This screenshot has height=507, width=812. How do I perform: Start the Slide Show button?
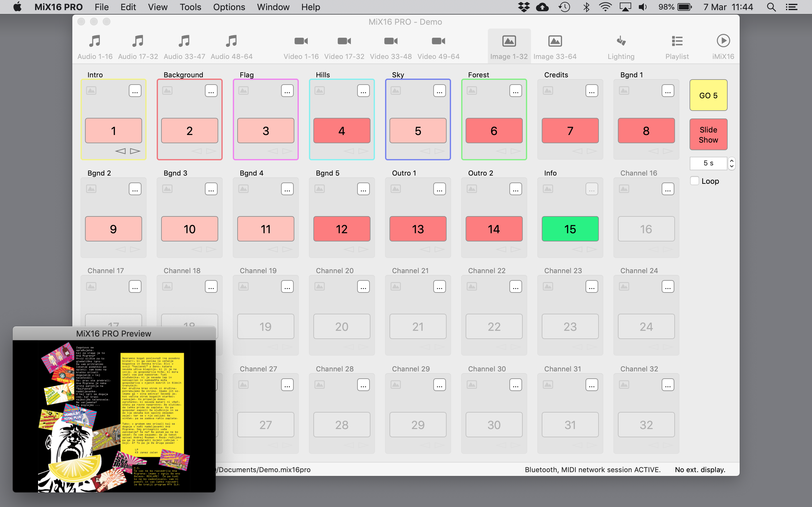pos(708,134)
